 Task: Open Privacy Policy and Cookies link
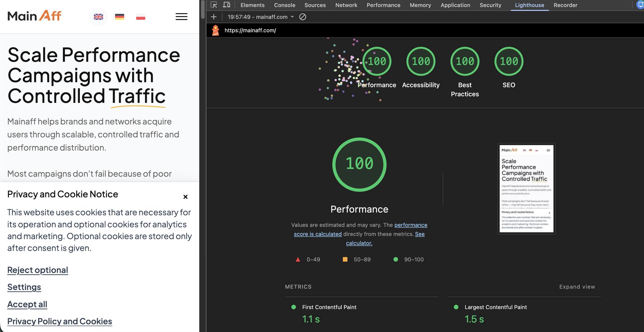tap(60, 321)
